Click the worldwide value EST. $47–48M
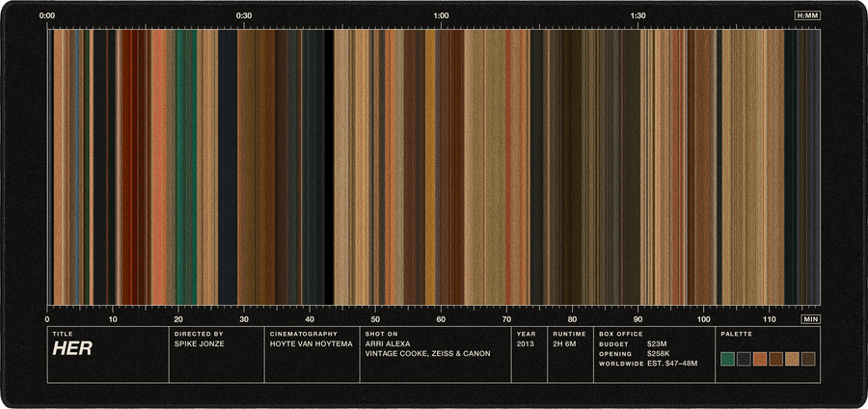 pyautogui.click(x=672, y=364)
